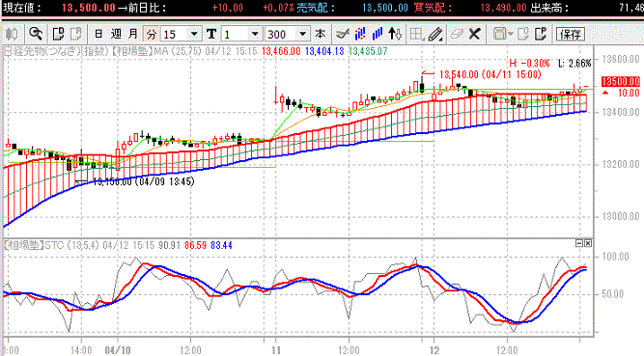Select the pencil drawing tool
The width and height of the screenshot is (644, 356).
[435, 34]
